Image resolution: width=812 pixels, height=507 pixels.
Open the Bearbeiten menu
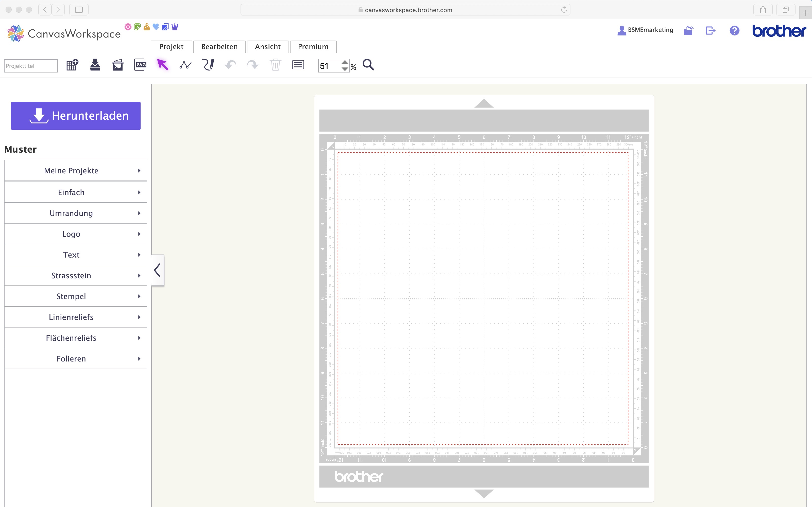[x=219, y=47]
